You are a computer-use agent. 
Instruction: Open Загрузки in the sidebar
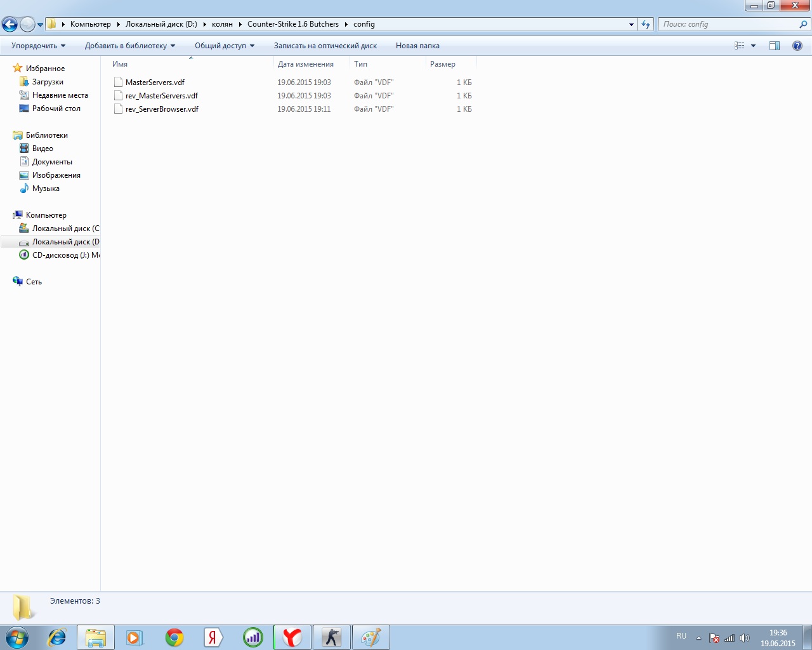(x=48, y=82)
